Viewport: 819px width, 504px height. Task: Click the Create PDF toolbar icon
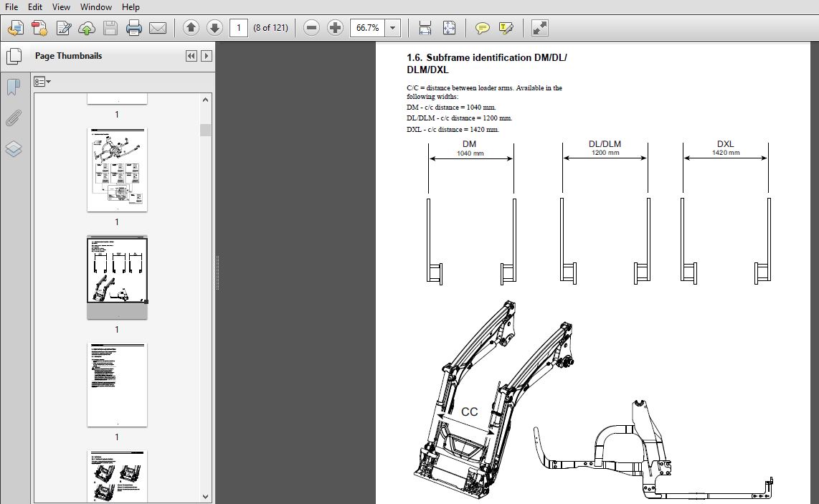[x=39, y=28]
